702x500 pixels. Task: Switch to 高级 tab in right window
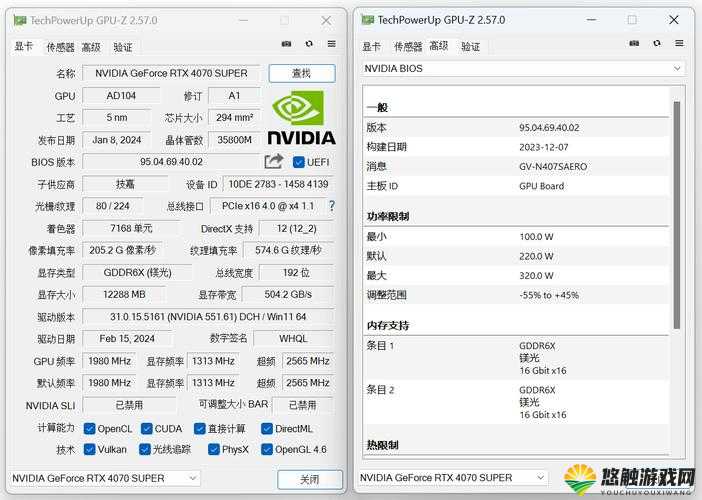439,46
